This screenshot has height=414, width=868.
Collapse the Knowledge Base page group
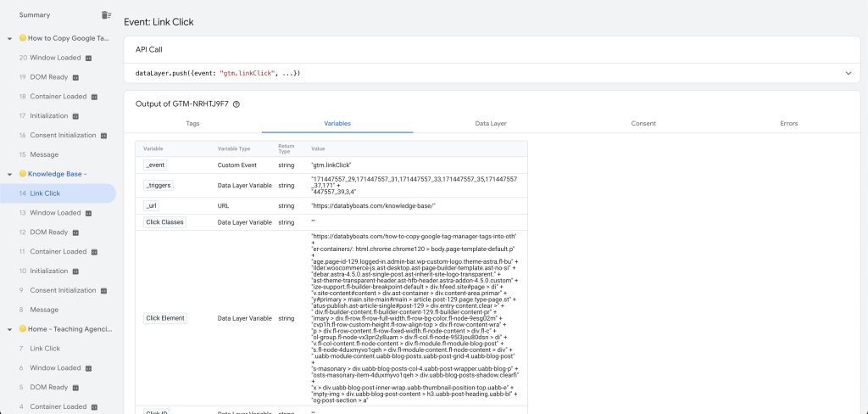tap(10, 174)
